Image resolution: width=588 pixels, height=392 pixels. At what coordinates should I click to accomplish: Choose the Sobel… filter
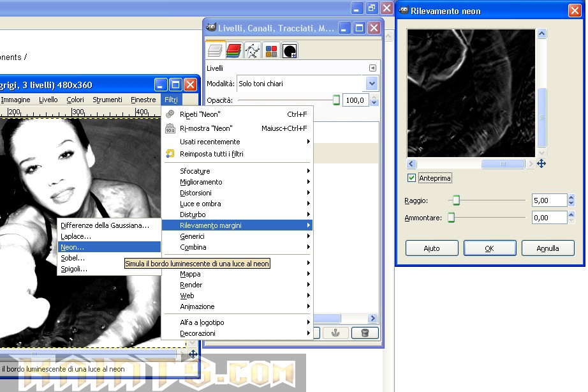109,258
